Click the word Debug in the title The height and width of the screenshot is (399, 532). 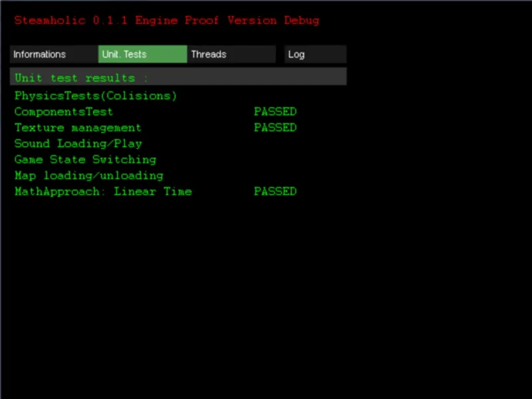point(302,21)
